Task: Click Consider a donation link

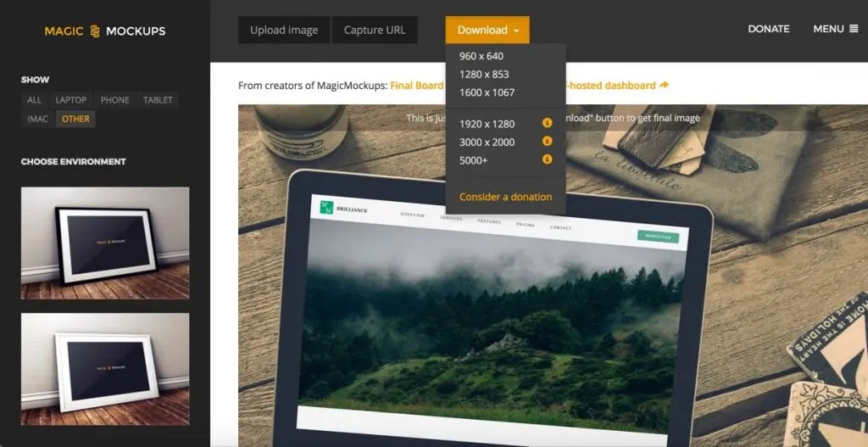Action: tap(505, 197)
